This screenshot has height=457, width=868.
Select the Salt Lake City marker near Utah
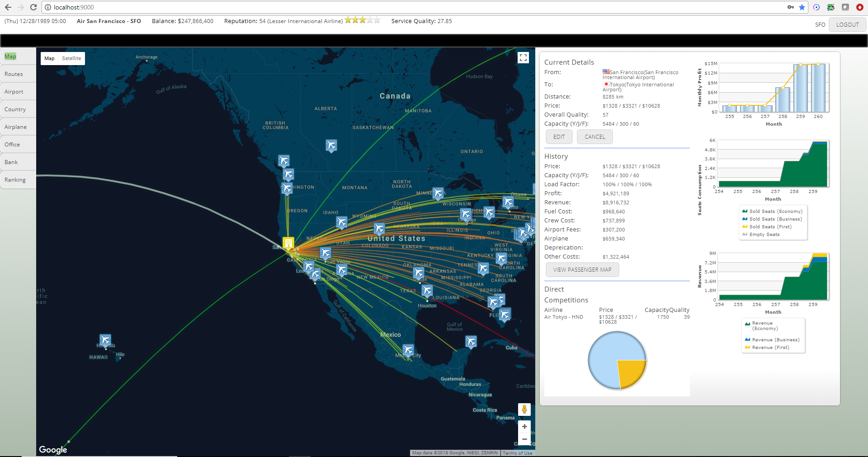pyautogui.click(x=342, y=222)
